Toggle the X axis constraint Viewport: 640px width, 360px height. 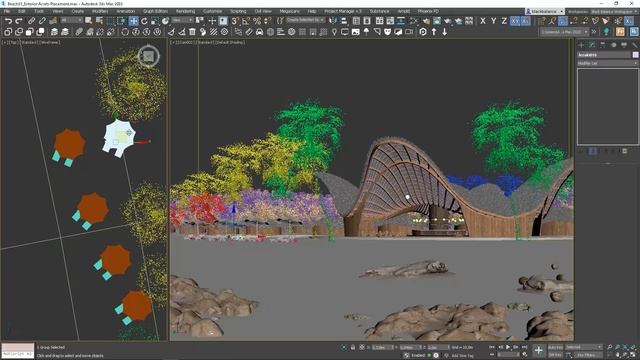(x=483, y=21)
